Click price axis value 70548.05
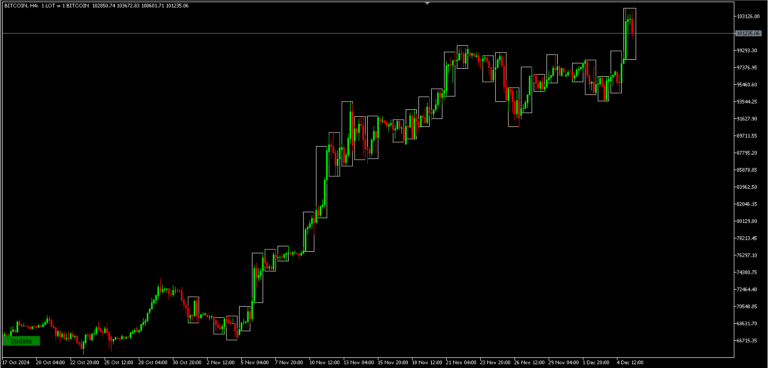768x368 pixels. 747,307
